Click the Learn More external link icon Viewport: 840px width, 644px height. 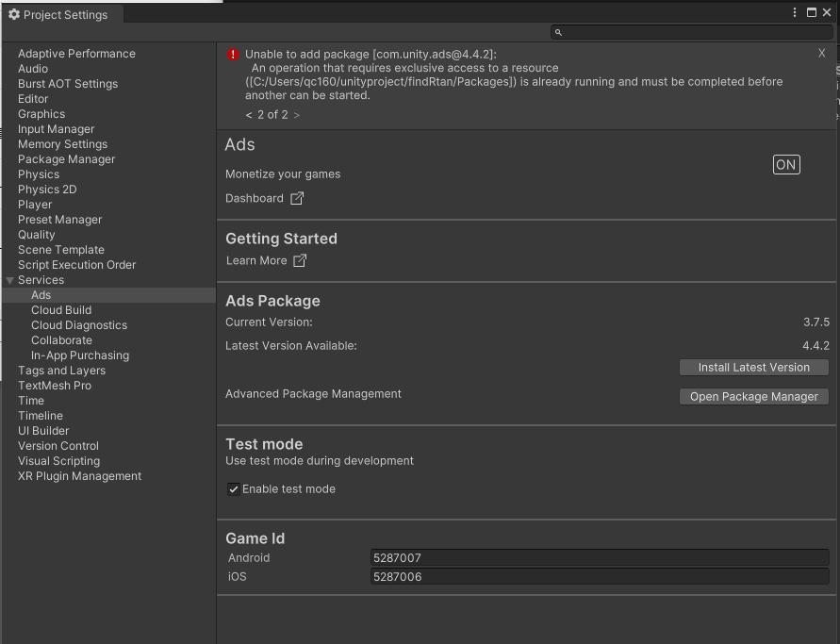pyautogui.click(x=300, y=260)
